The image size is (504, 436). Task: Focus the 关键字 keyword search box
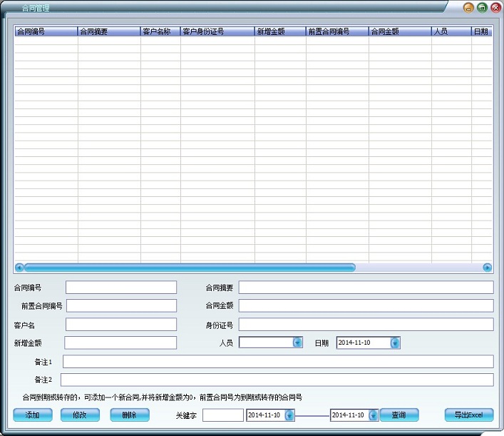click(223, 415)
